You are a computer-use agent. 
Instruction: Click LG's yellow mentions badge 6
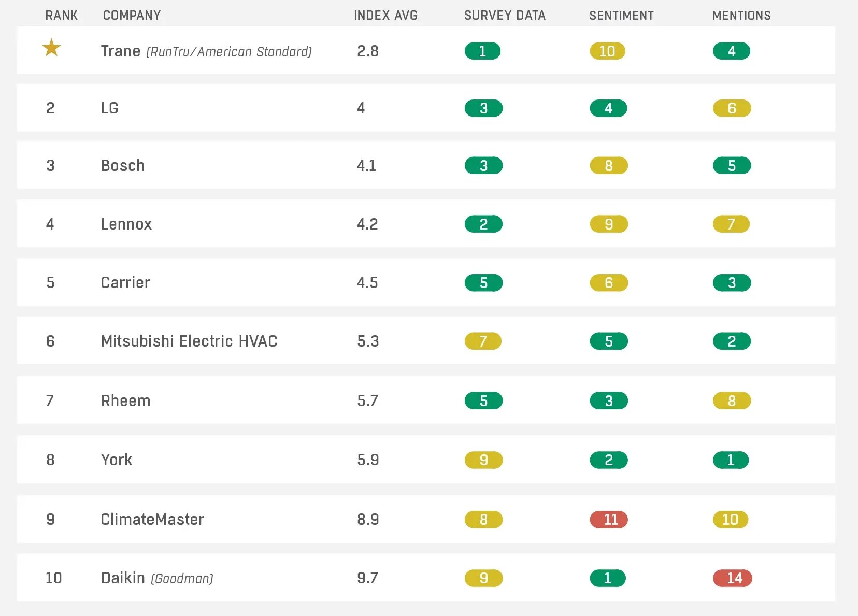(732, 108)
